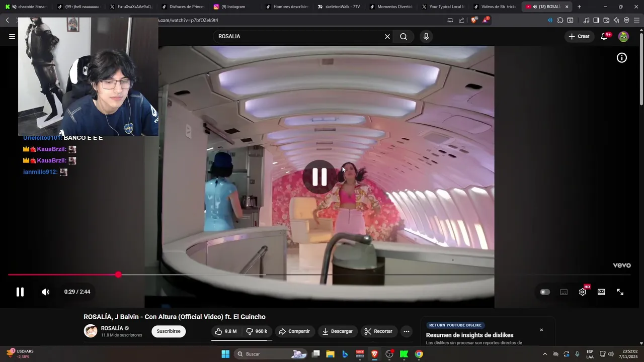Open the YouTube notifications bell
This screenshot has height=362, width=644.
coord(604,36)
